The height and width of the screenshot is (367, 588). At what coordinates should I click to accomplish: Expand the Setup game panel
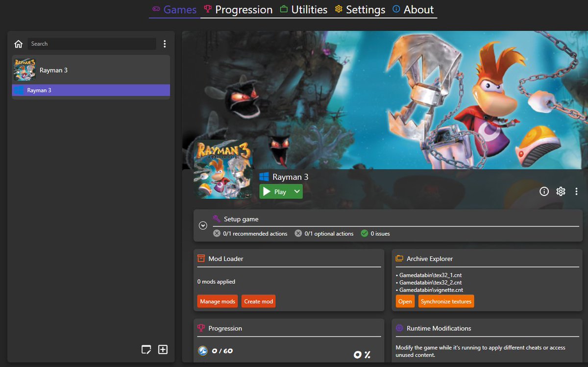(x=203, y=225)
